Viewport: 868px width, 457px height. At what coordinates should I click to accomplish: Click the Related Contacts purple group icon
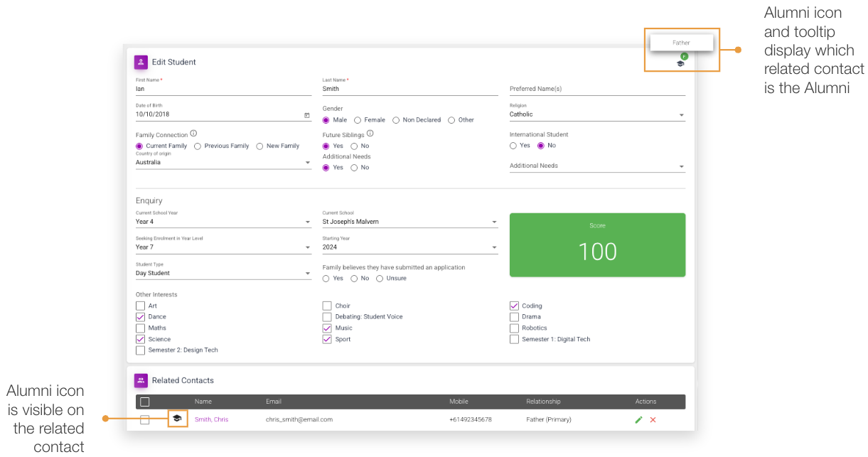(141, 380)
